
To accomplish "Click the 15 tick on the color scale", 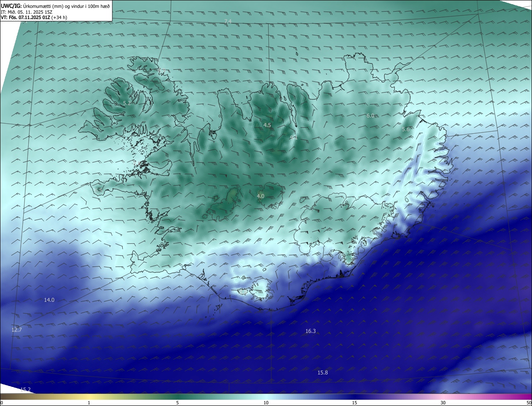I will click(355, 403).
